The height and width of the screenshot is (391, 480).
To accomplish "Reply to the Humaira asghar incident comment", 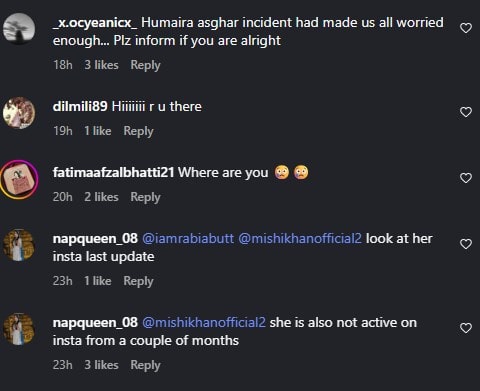I will [145, 65].
